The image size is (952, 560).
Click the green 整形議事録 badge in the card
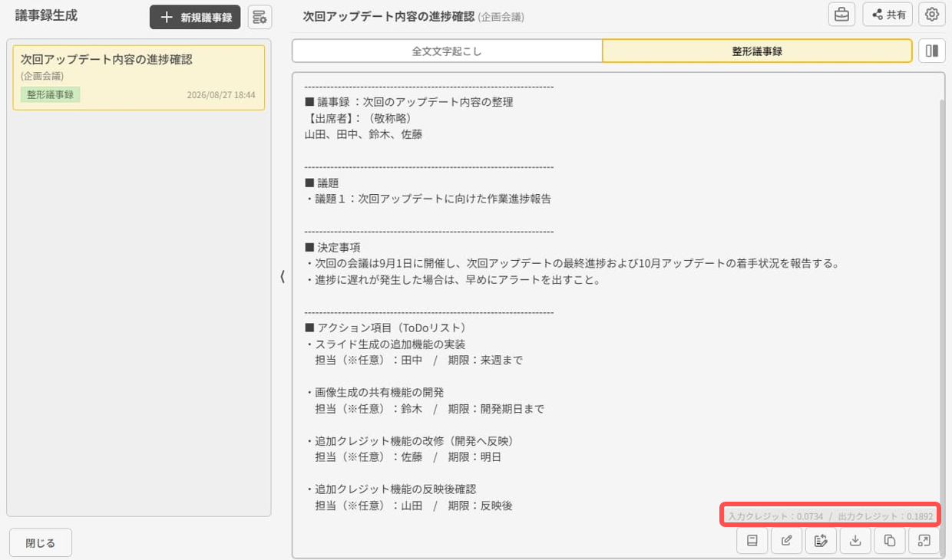(50, 95)
